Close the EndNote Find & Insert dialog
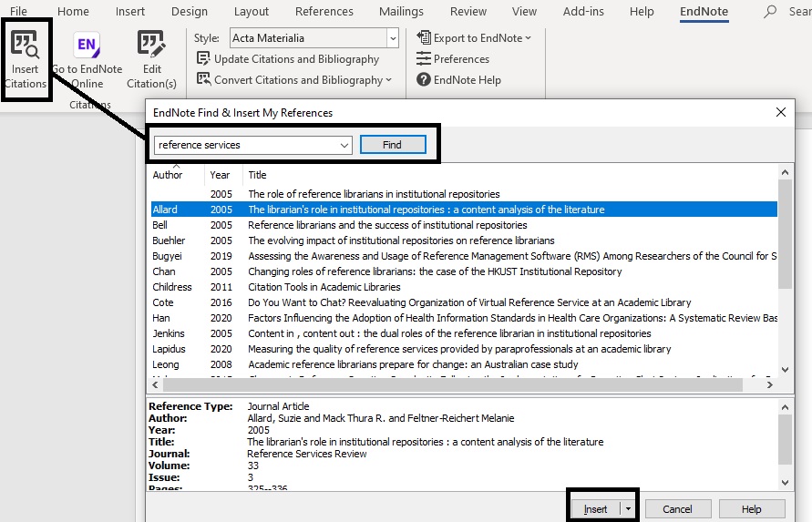 781,112
